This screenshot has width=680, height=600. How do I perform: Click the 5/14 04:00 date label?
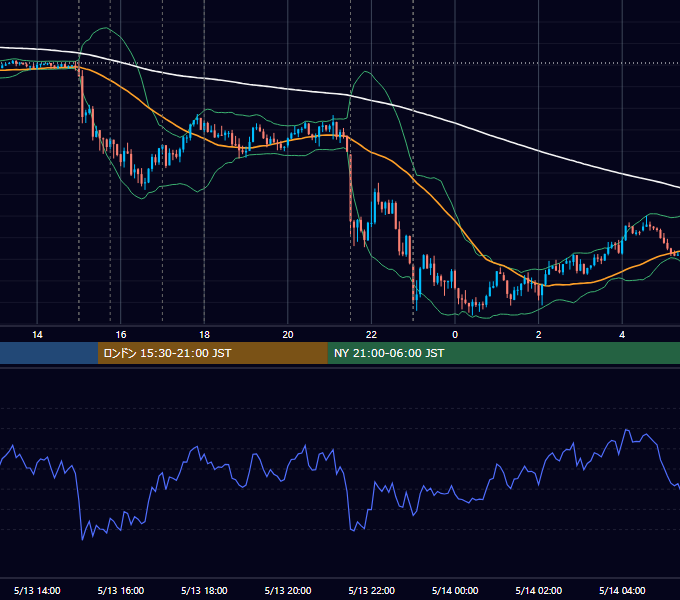(x=622, y=590)
